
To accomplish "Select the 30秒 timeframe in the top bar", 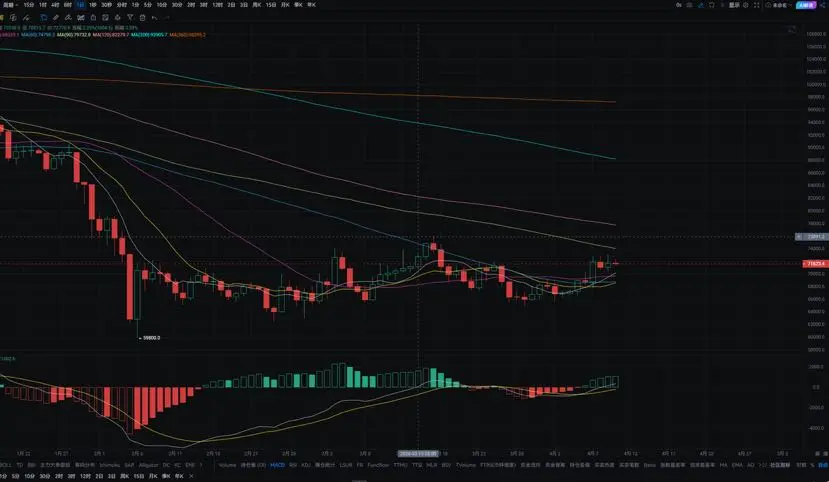I will pyautogui.click(x=106, y=5).
